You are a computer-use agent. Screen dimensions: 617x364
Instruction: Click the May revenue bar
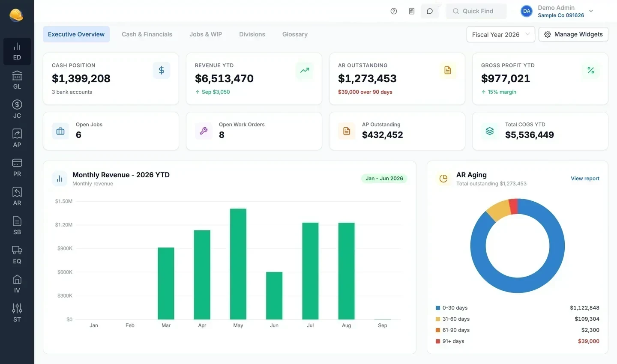coord(238,264)
